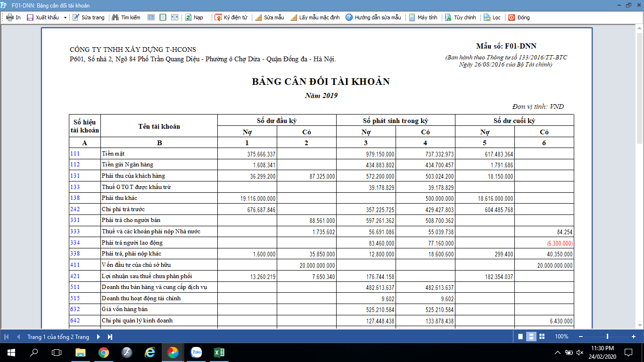Click the Nạp refresh icon
This screenshot has width=644, height=362.
[x=188, y=17]
